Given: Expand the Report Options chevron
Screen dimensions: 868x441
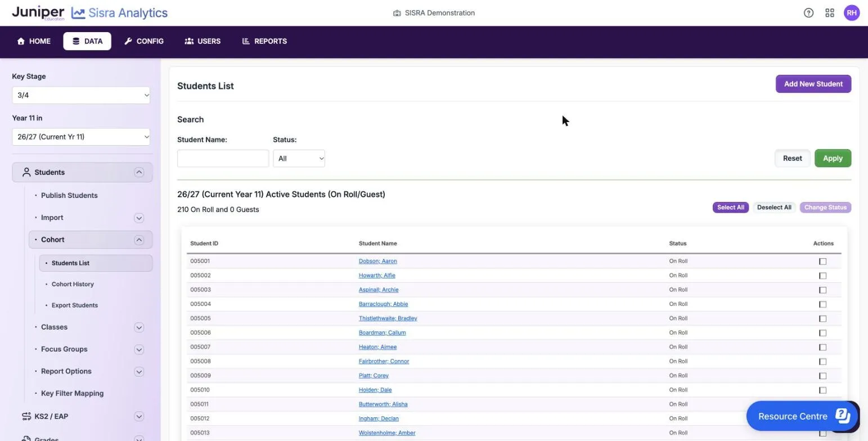Looking at the screenshot, I should 139,372.
